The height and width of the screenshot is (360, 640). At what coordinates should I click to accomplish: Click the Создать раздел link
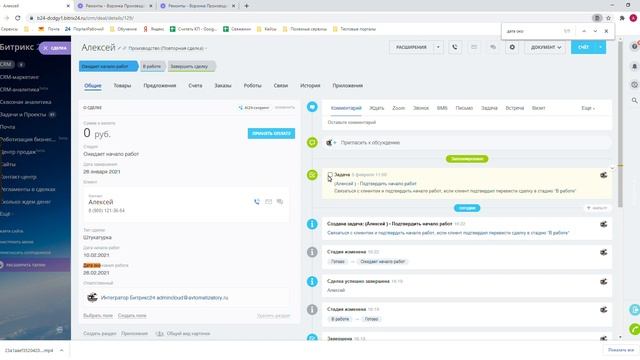point(100,333)
